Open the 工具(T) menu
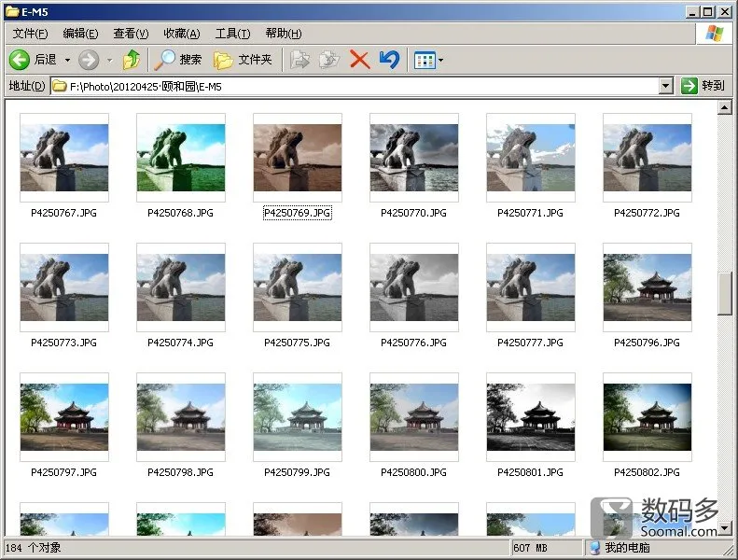The width and height of the screenshot is (738, 560). tap(232, 34)
